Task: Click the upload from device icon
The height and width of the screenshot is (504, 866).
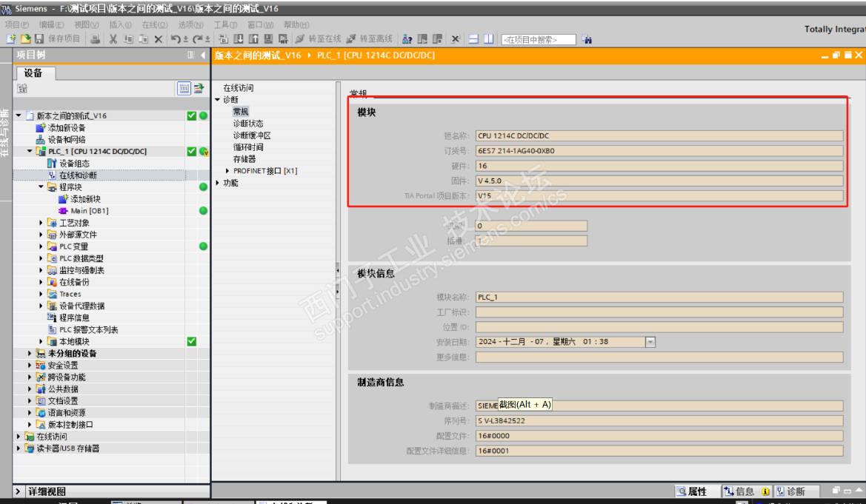Action: 253,38
